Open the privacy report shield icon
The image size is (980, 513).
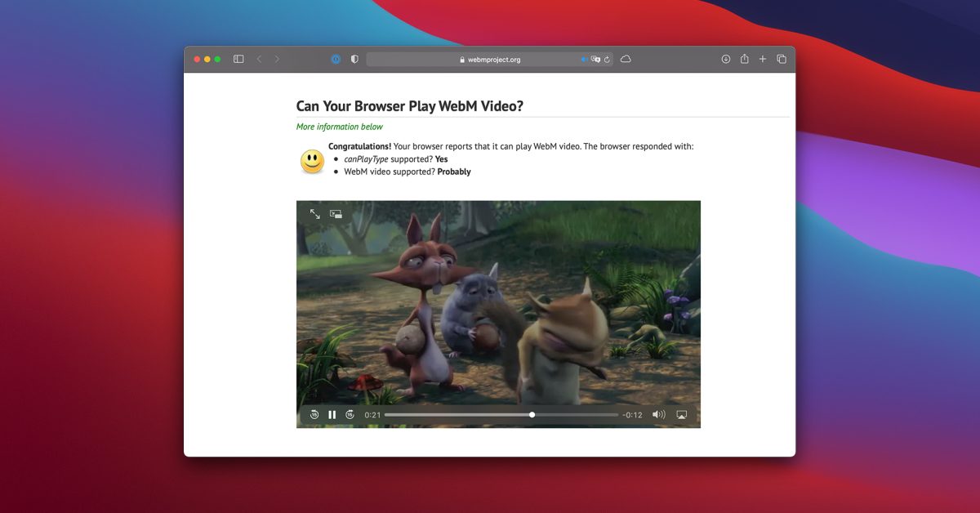(354, 60)
